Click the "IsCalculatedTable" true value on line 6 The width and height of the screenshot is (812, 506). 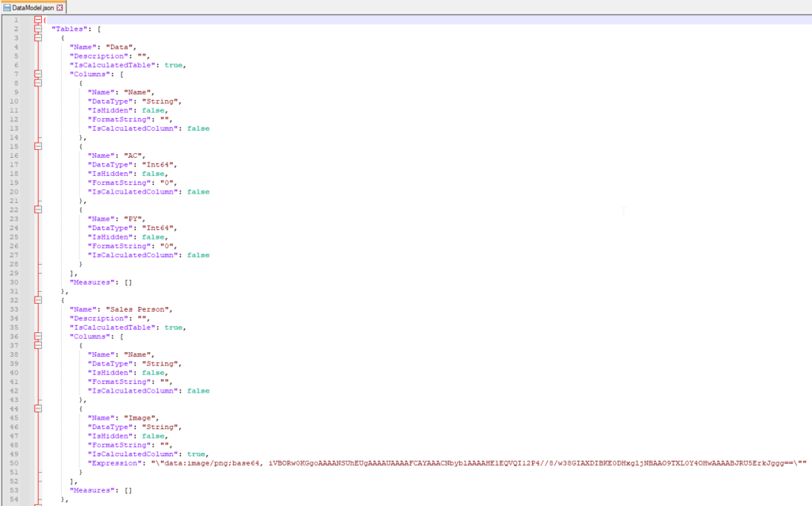[174, 65]
